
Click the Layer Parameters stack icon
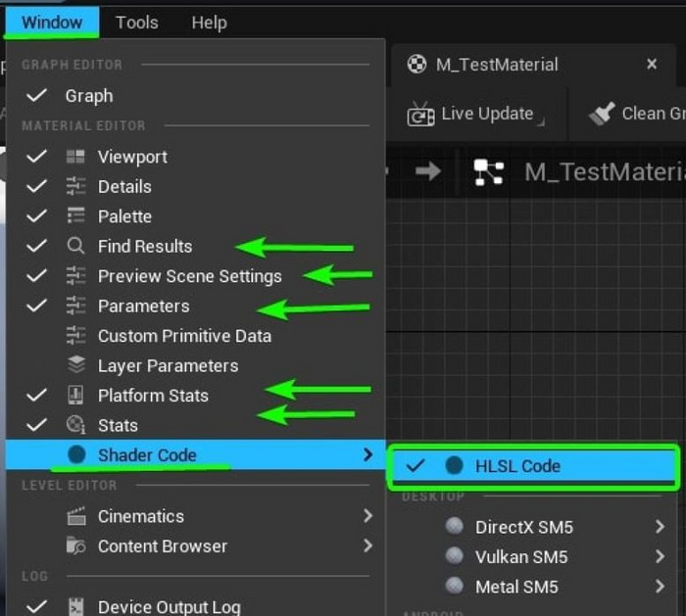pos(76,364)
